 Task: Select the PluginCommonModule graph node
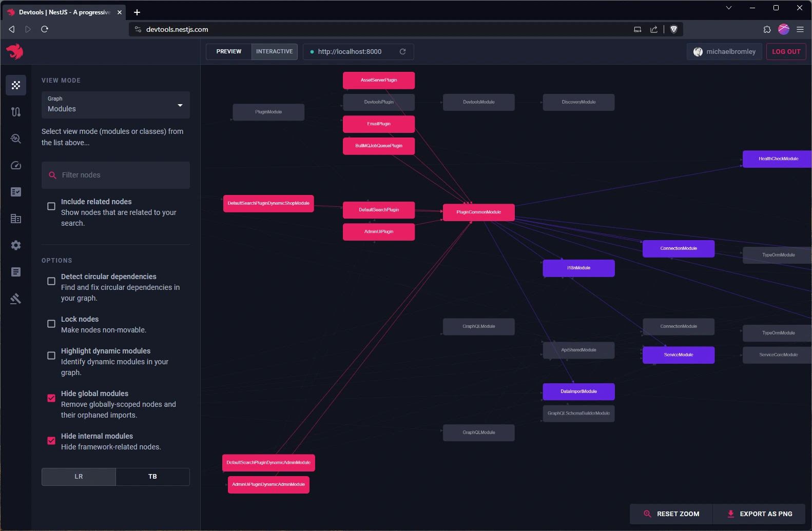478,212
